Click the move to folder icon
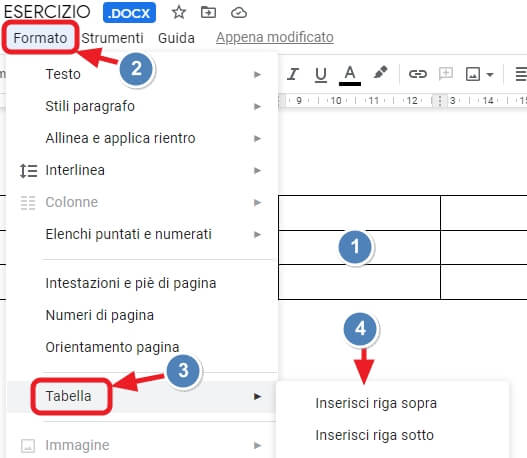Viewport: 527px width, 458px height. 208,13
